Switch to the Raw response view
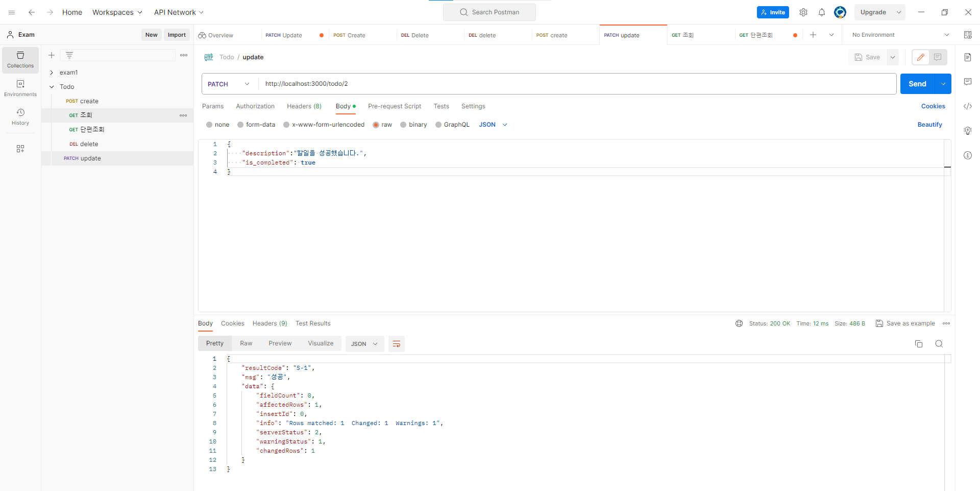The height and width of the screenshot is (491, 980). click(246, 343)
